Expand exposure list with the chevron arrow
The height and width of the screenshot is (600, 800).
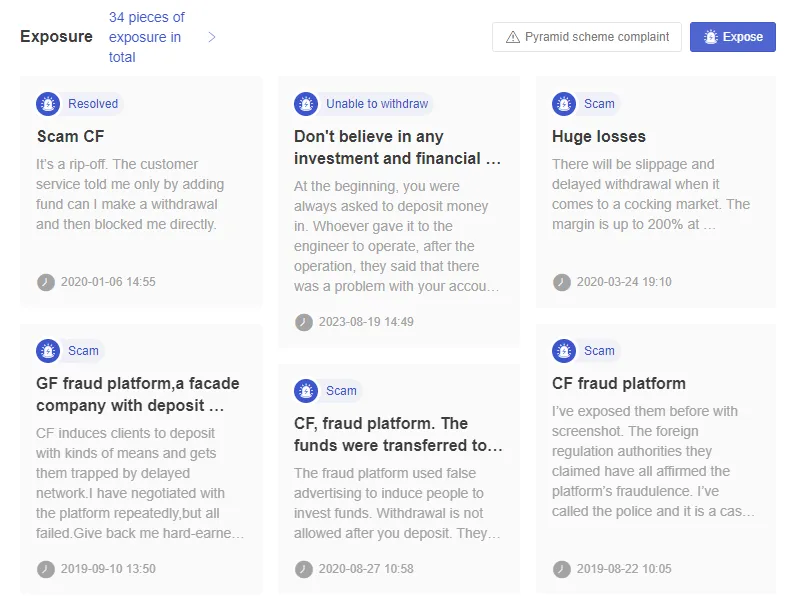pyautogui.click(x=212, y=37)
